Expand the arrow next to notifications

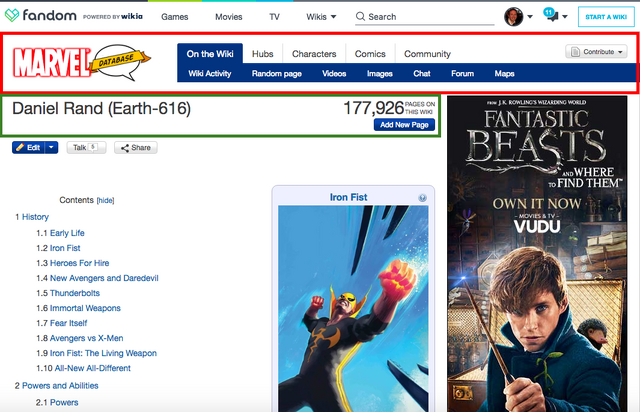coord(565,17)
